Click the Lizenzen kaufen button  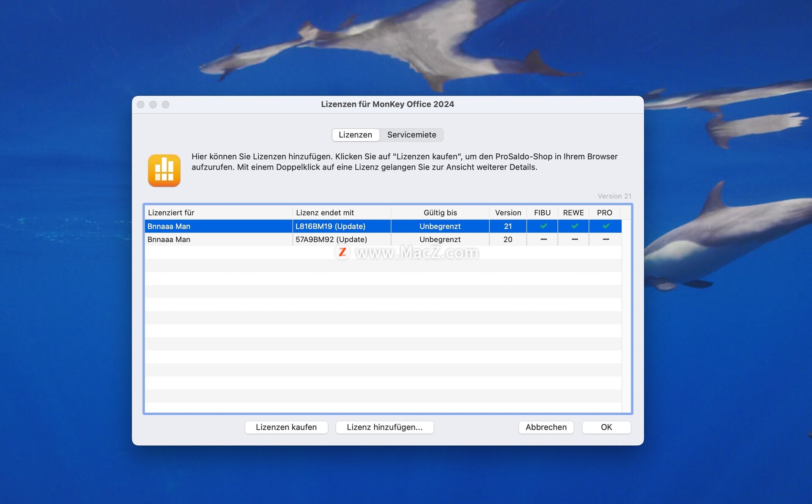coord(286,427)
